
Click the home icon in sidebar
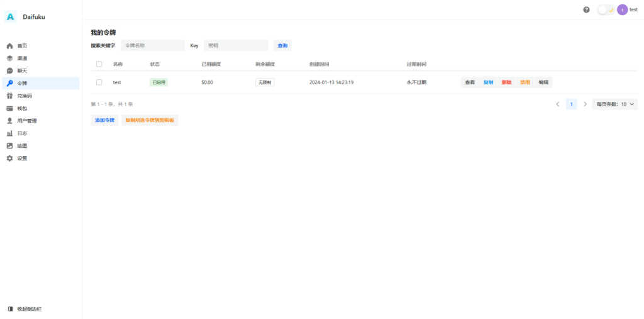pyautogui.click(x=9, y=46)
